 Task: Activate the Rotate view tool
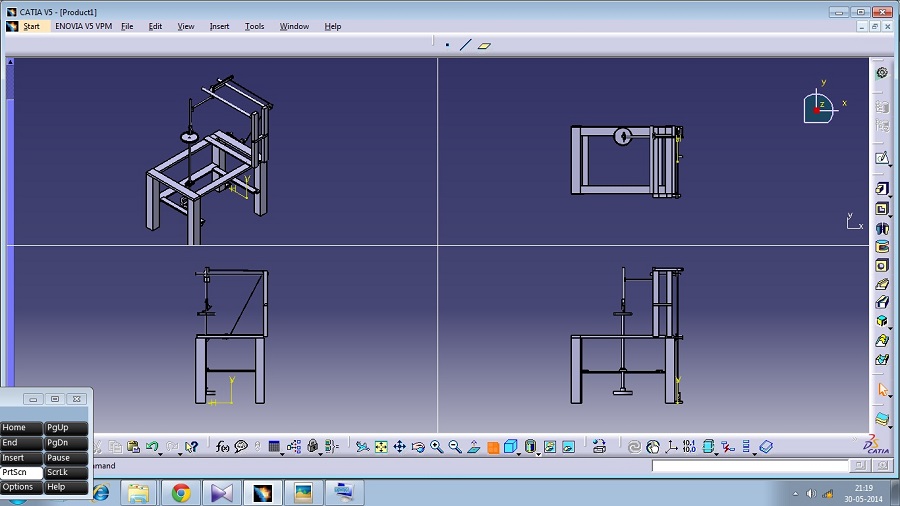(418, 447)
